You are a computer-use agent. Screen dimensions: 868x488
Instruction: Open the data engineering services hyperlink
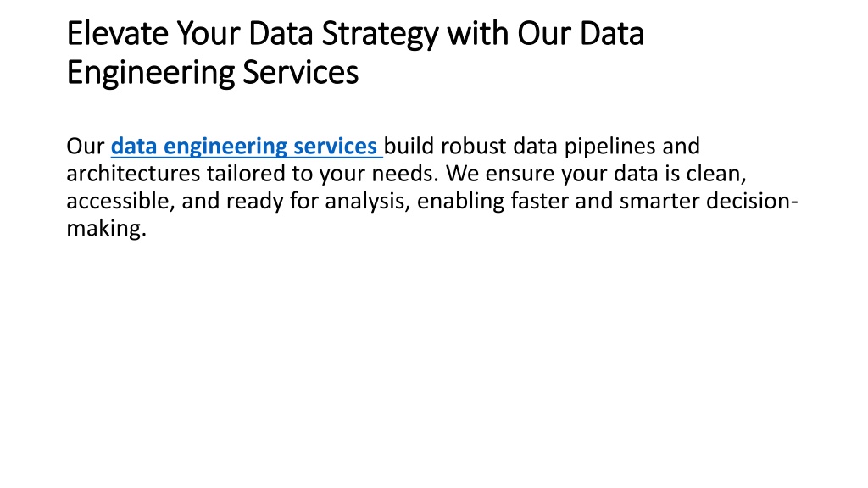pos(247,147)
